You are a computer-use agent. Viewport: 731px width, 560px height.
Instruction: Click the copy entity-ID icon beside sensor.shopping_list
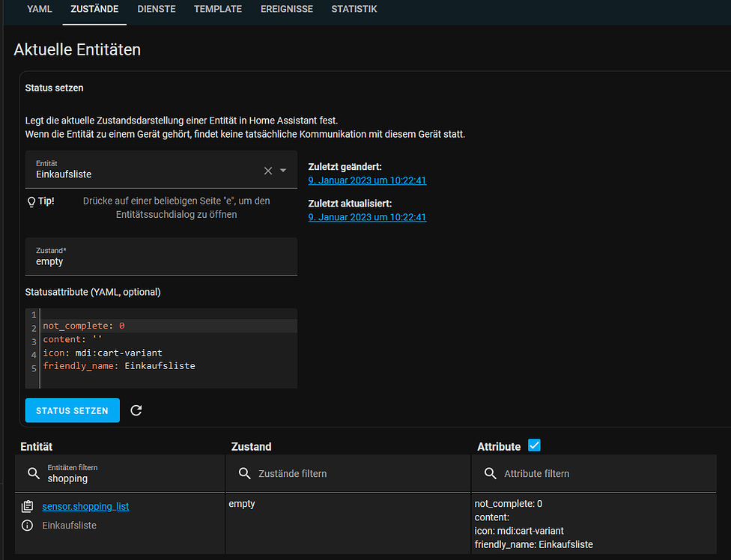28,506
